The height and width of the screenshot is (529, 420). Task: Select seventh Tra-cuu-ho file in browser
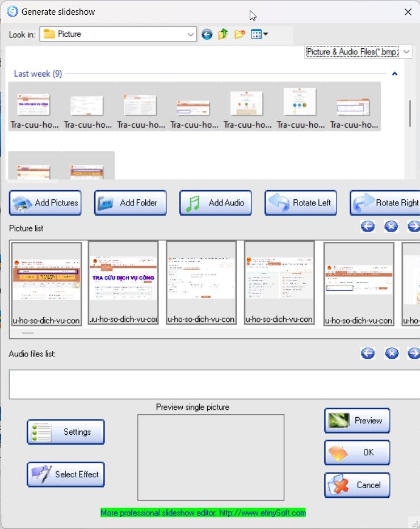click(x=354, y=106)
